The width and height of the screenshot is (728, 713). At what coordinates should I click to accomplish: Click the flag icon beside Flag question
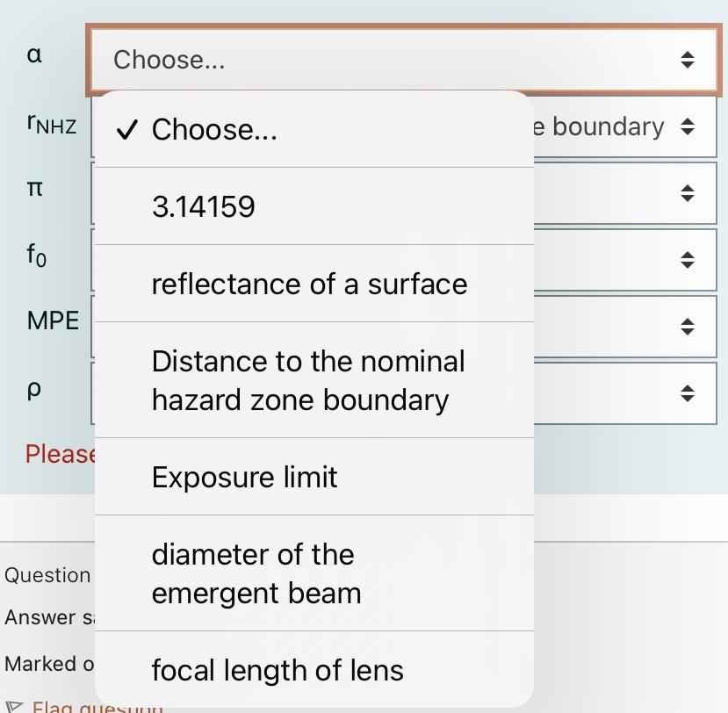(x=12, y=706)
